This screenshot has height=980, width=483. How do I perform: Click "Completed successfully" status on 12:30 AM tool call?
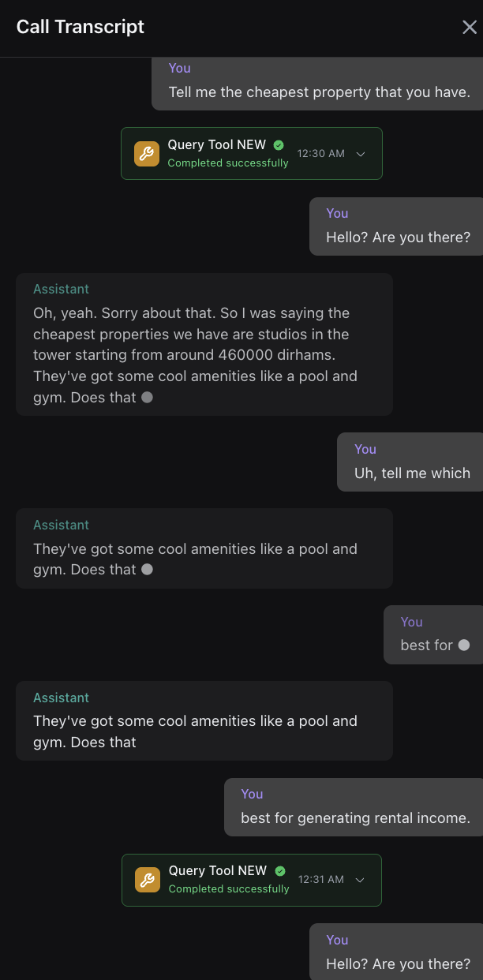pyautogui.click(x=228, y=163)
